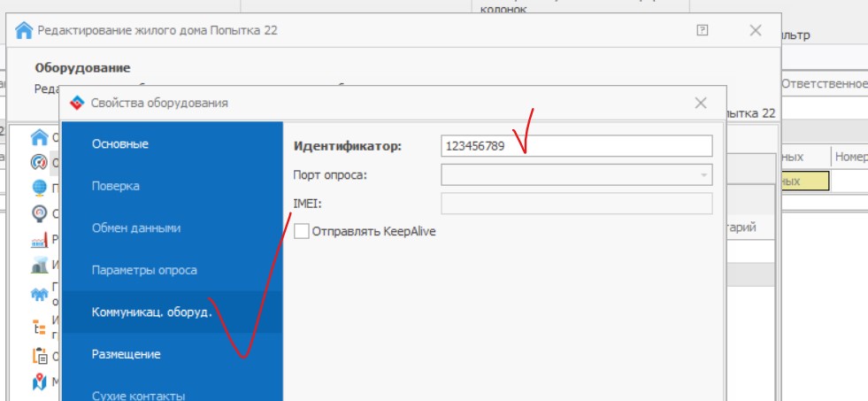Close the Свойства оборудования dialog

pos(701,103)
